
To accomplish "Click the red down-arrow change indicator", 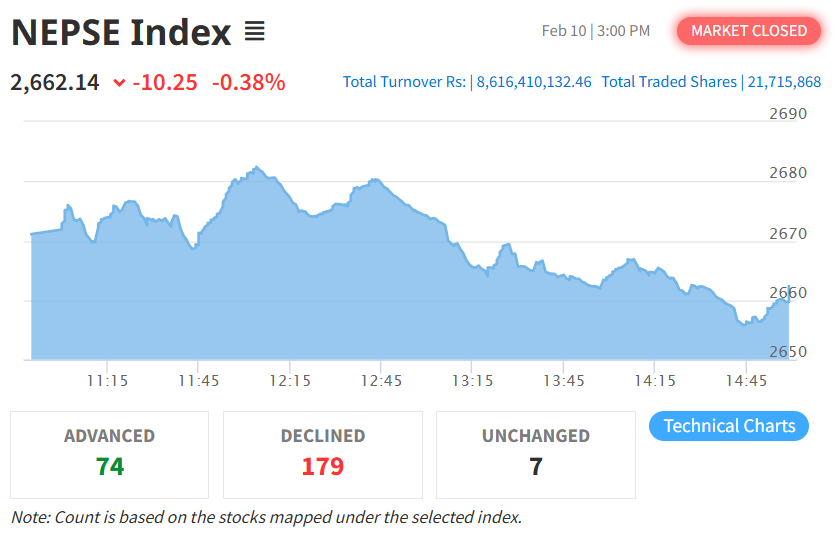I will [x=120, y=83].
